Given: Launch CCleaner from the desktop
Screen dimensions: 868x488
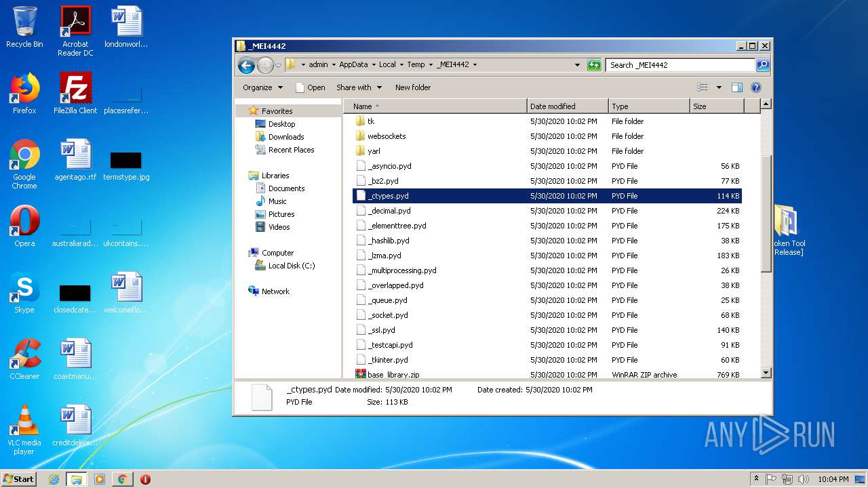Looking at the screenshot, I should [x=24, y=359].
